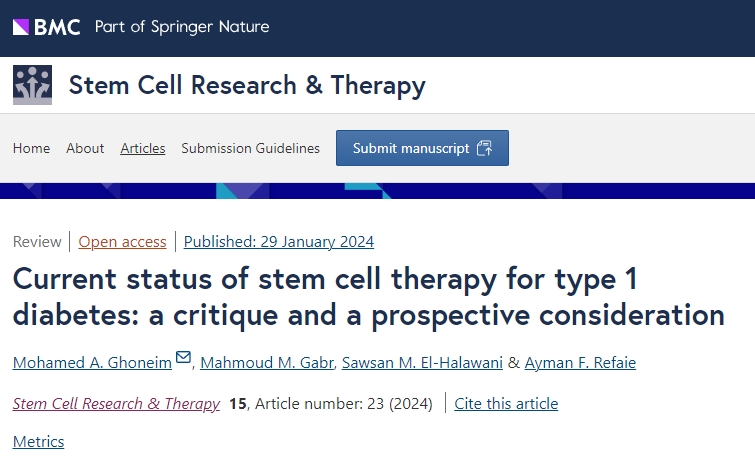Open author Ayman F. Refaie's details
Viewport: 755px width, 464px height.
click(580, 362)
